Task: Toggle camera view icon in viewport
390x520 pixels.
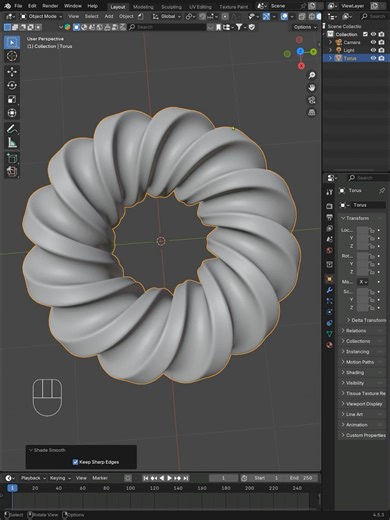Action: [x=312, y=100]
